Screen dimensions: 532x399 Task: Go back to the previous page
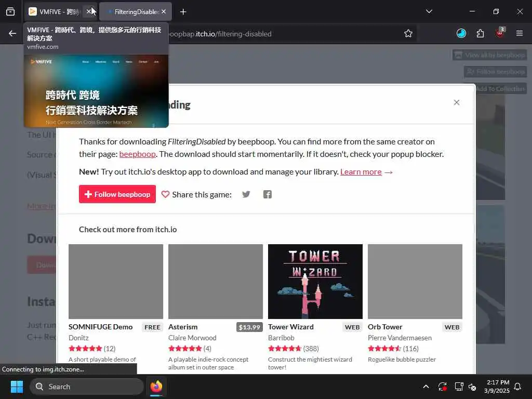point(12,34)
